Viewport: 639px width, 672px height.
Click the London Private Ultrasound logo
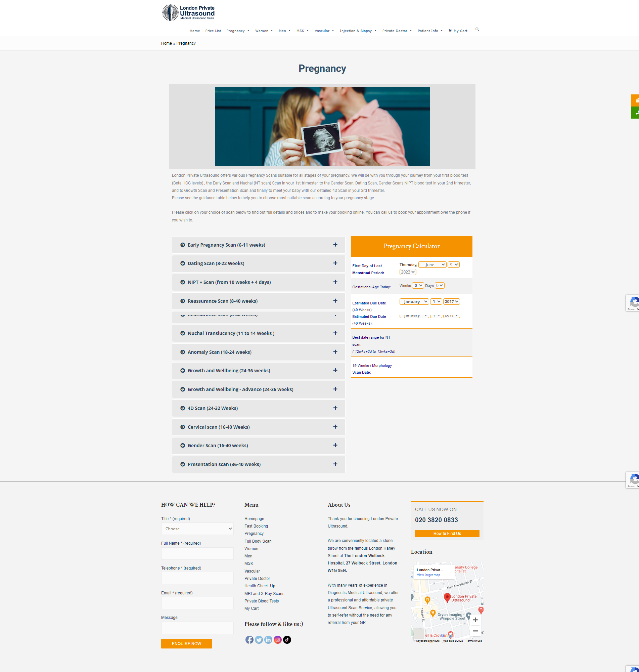click(188, 13)
